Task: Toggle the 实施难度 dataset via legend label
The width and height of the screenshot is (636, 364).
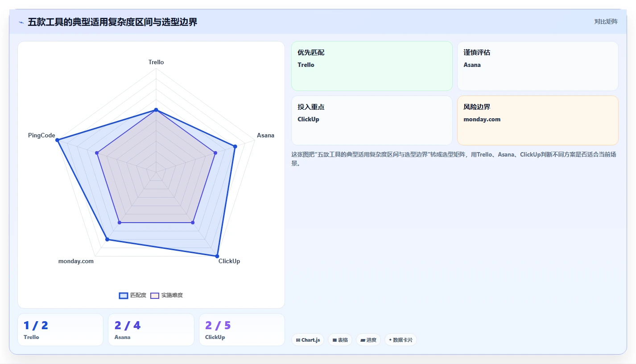Action: coord(172,295)
